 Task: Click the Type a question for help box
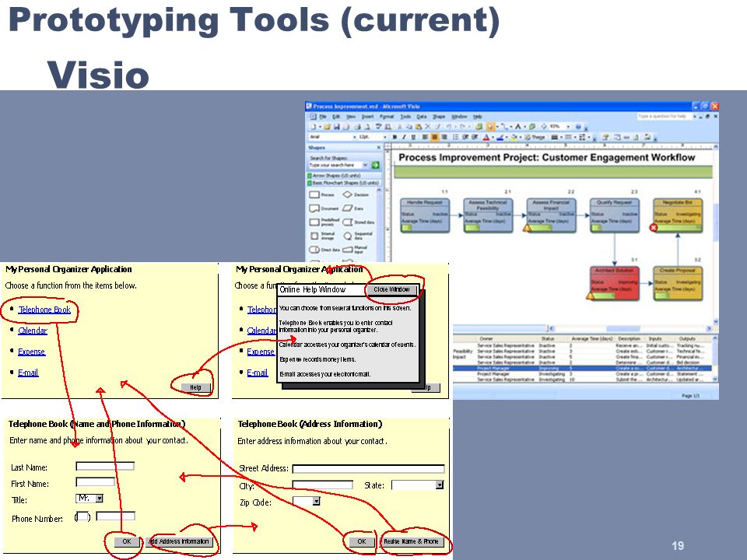pos(665,116)
